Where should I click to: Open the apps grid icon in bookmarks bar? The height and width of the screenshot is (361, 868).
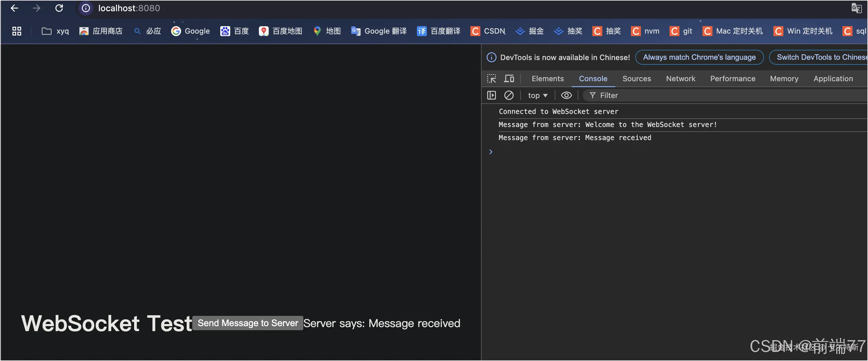(x=17, y=31)
